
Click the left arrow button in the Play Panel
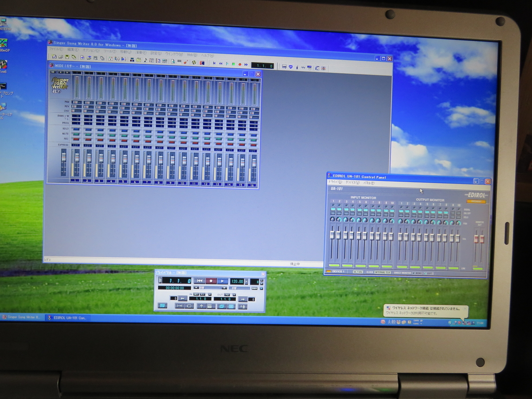[x=183, y=298]
